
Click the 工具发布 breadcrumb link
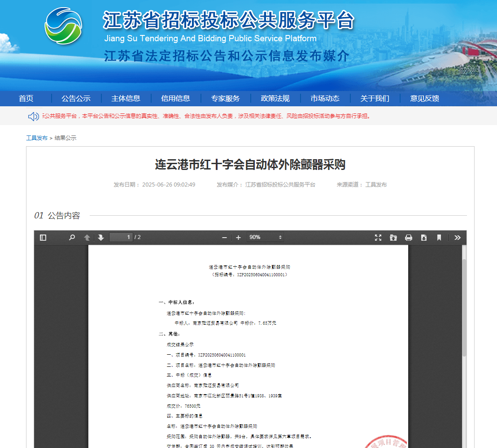(x=37, y=138)
